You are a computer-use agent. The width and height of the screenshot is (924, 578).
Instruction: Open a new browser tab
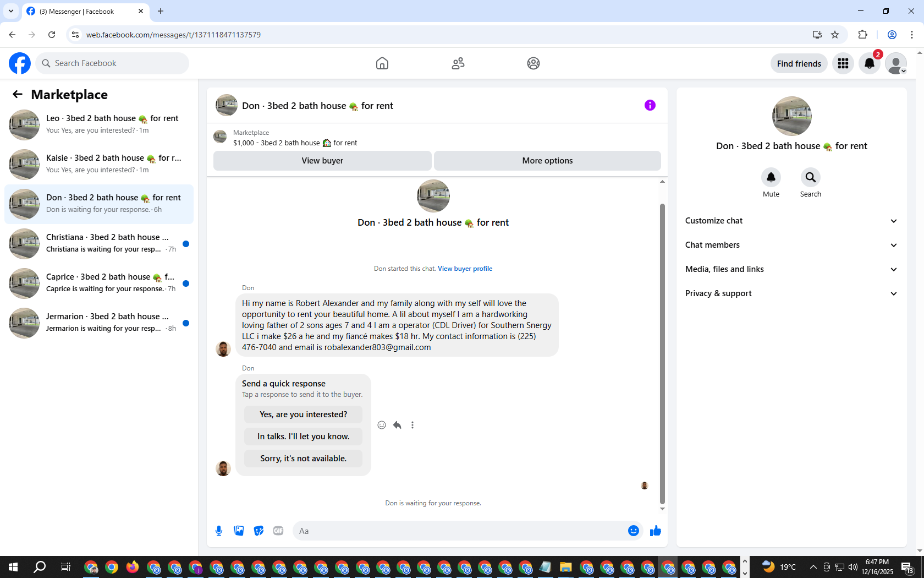coord(161,11)
